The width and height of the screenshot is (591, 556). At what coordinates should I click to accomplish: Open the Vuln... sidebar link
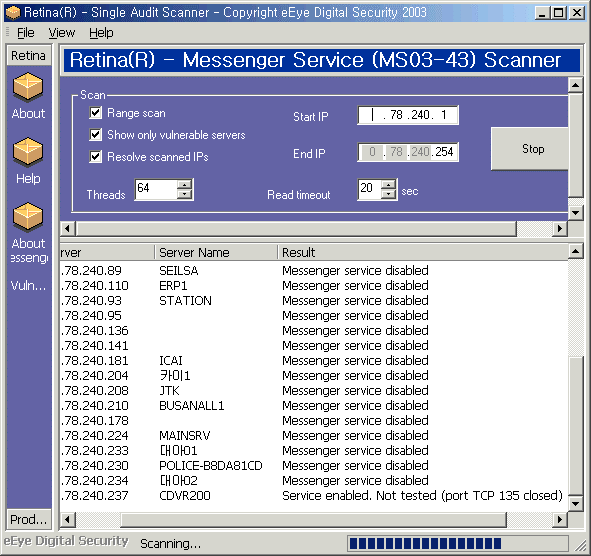tap(28, 286)
